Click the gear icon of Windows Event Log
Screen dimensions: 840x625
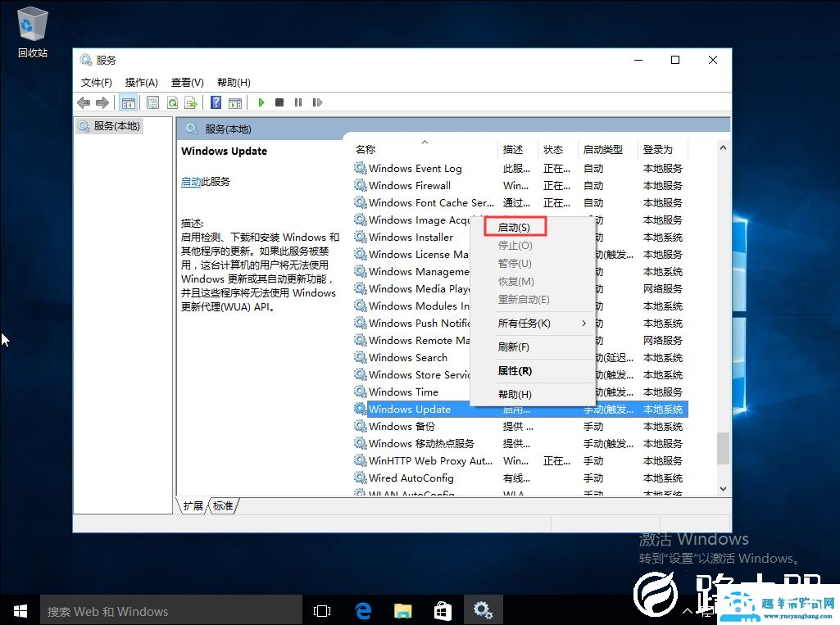click(360, 168)
